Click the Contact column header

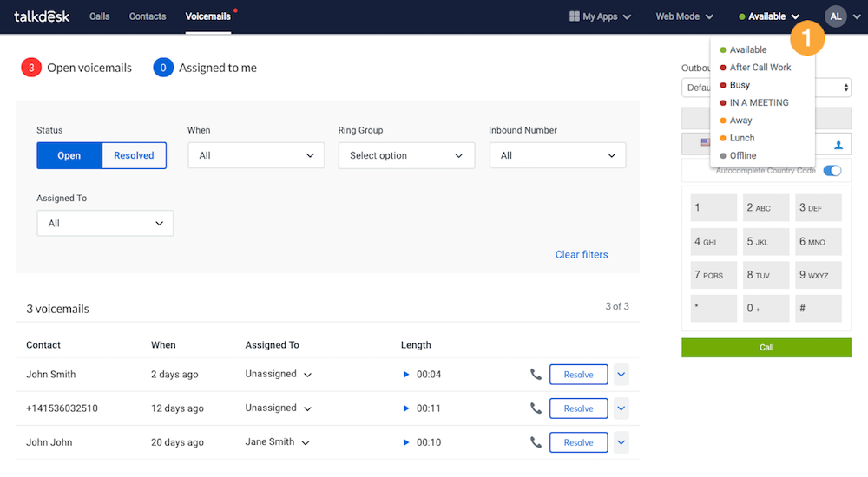click(x=43, y=345)
